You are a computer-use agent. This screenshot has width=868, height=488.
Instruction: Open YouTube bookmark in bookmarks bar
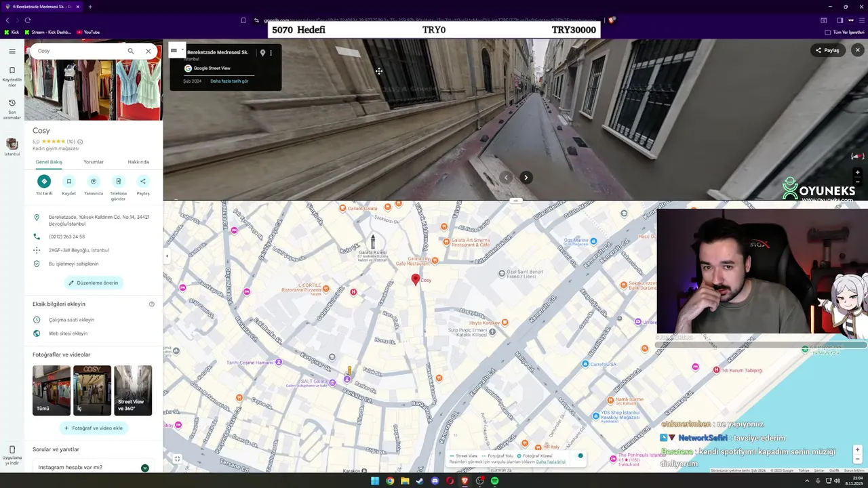click(x=88, y=32)
